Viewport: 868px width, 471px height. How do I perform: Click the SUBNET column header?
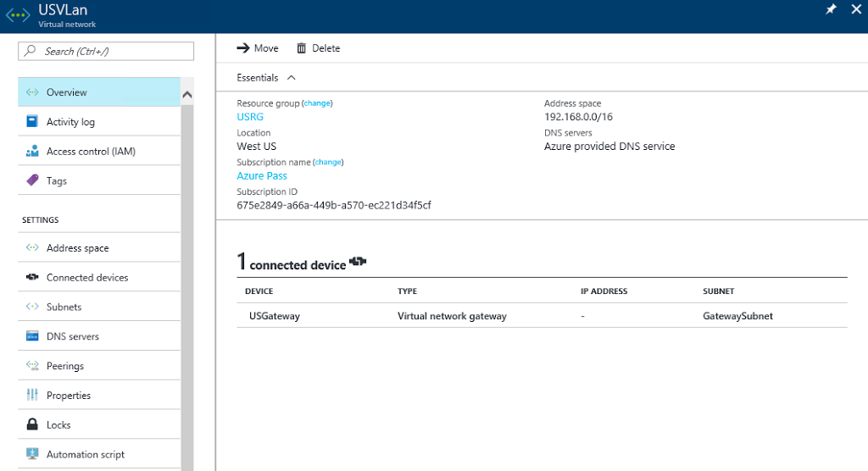click(x=719, y=291)
